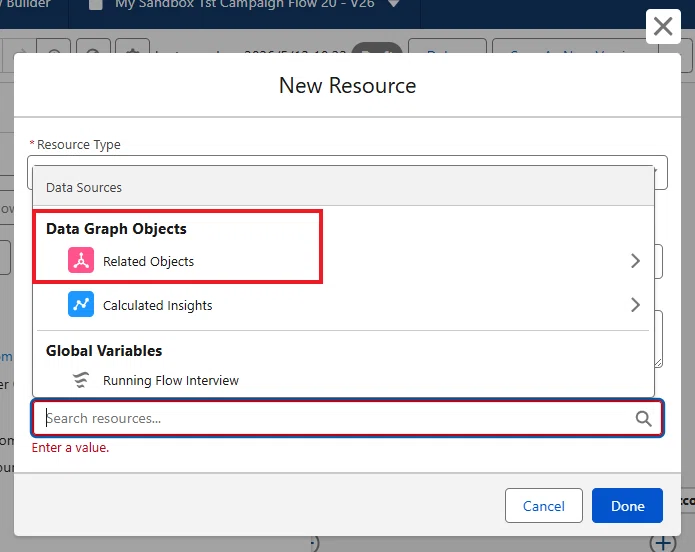This screenshot has width=695, height=552.
Task: Click the Enter a value error text
Action: (70, 448)
